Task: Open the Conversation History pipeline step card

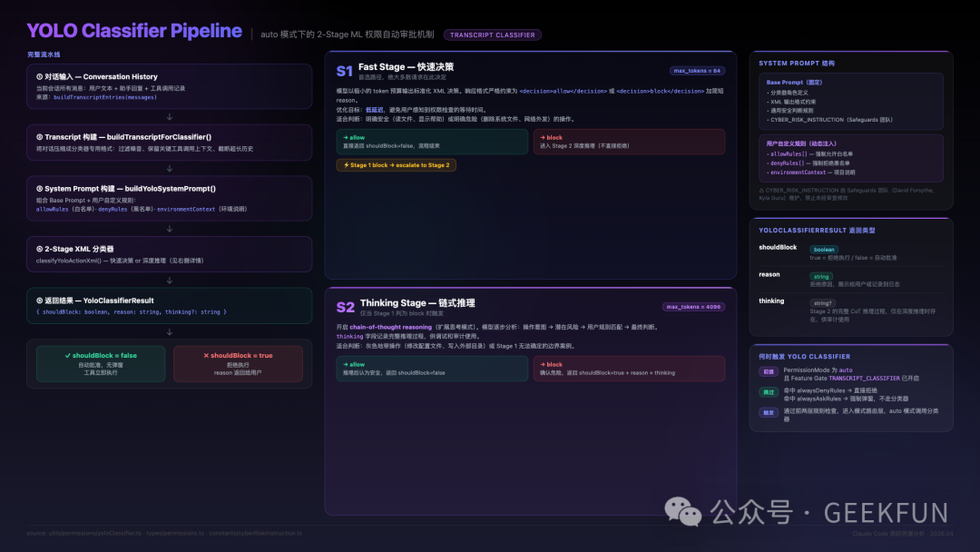Action: pos(170,86)
